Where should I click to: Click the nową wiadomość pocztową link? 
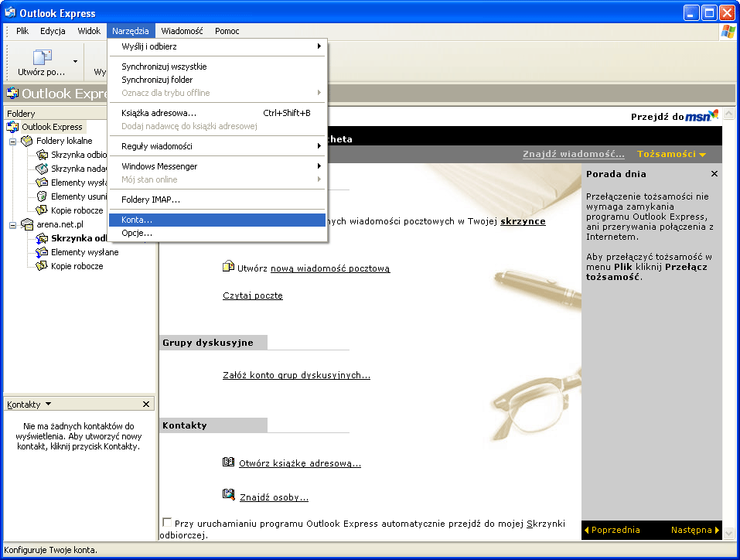330,268
